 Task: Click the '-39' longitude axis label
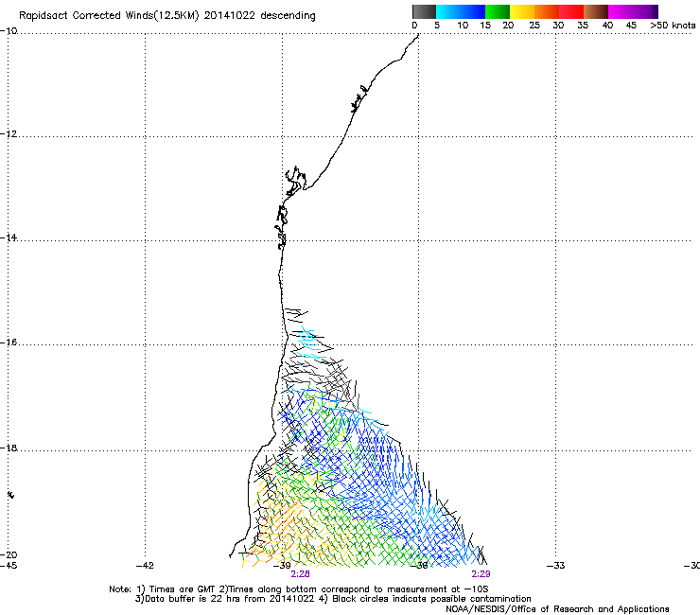pos(282,566)
